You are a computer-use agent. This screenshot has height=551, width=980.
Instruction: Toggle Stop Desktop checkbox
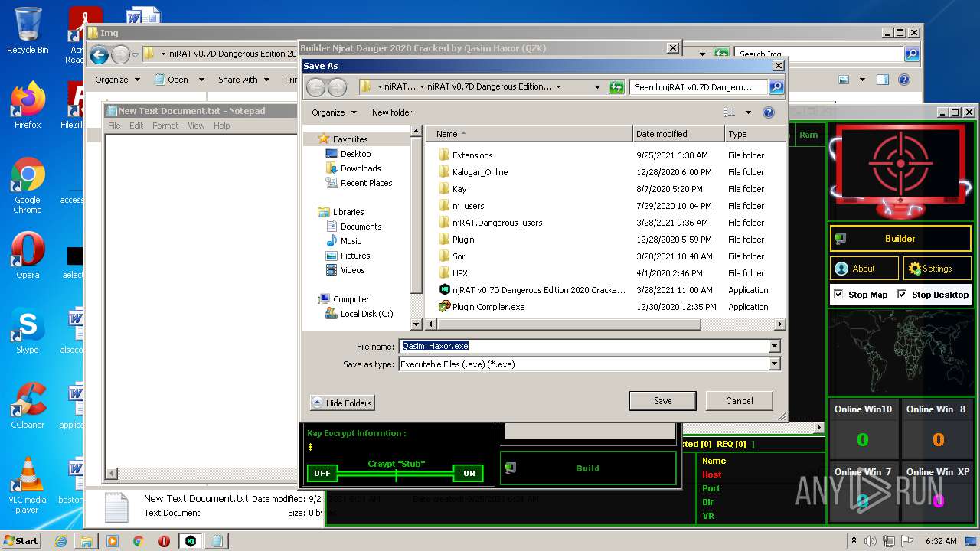902,294
